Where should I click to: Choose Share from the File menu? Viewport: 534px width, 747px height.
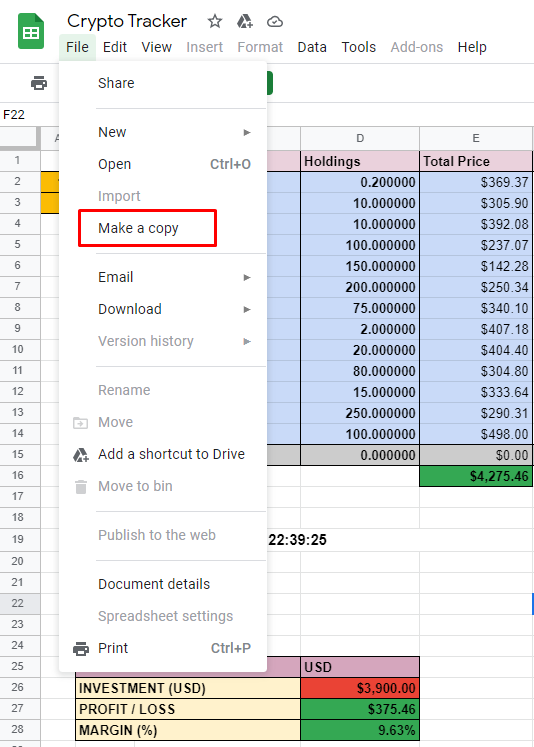163,83
